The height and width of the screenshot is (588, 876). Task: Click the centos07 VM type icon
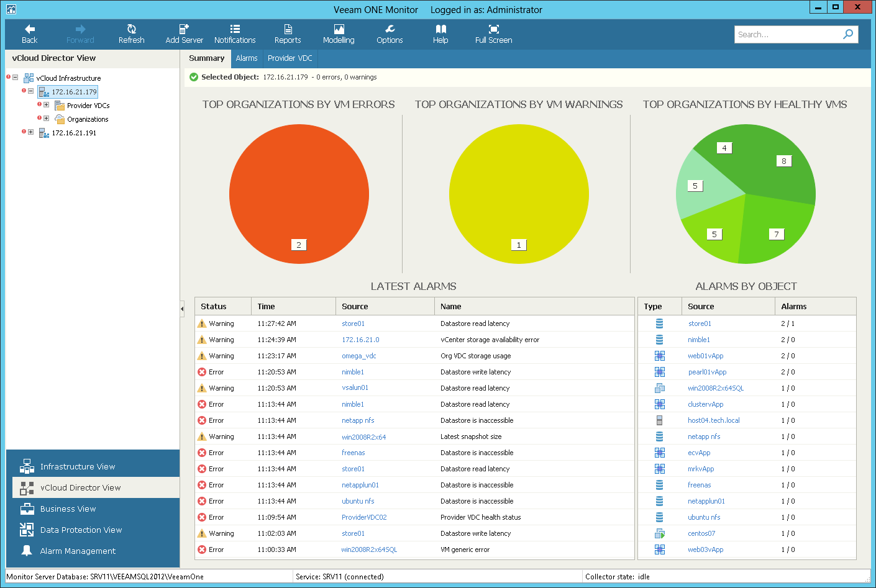tap(659, 533)
